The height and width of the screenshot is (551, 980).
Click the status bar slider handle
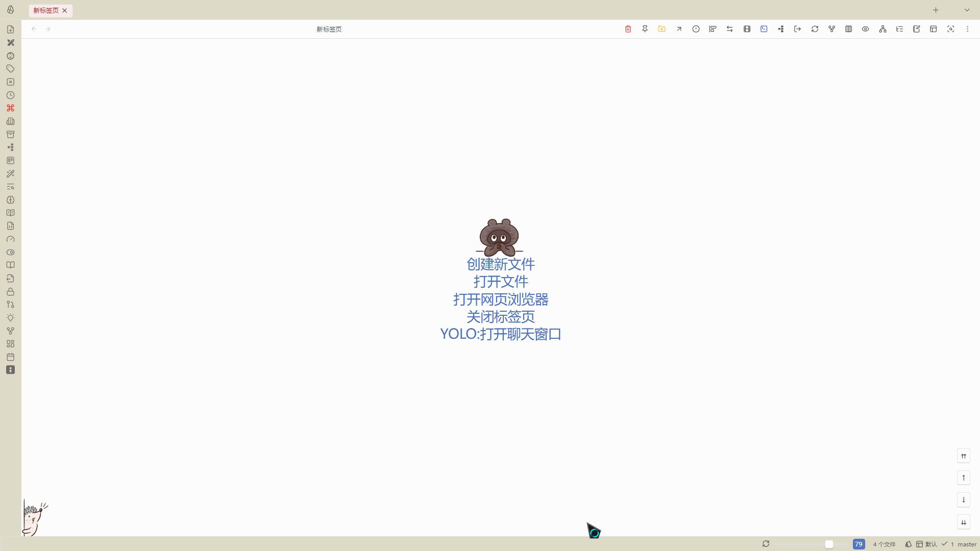tap(829, 544)
